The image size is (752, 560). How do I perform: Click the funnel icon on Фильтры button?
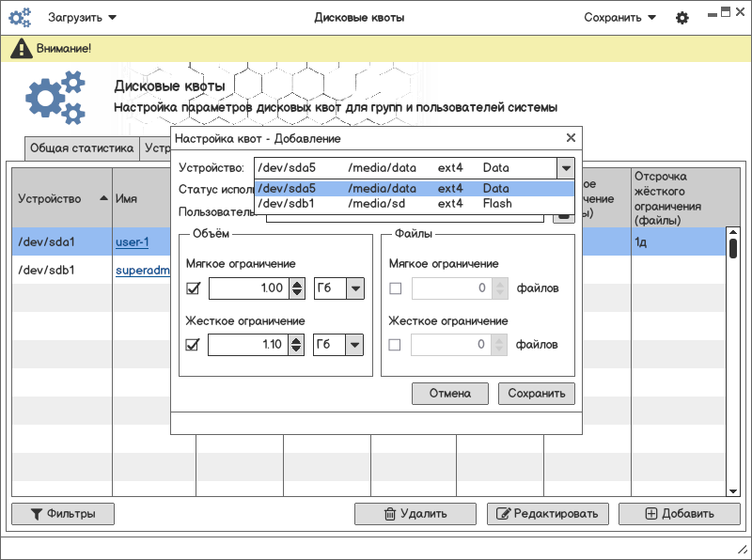coord(37,514)
